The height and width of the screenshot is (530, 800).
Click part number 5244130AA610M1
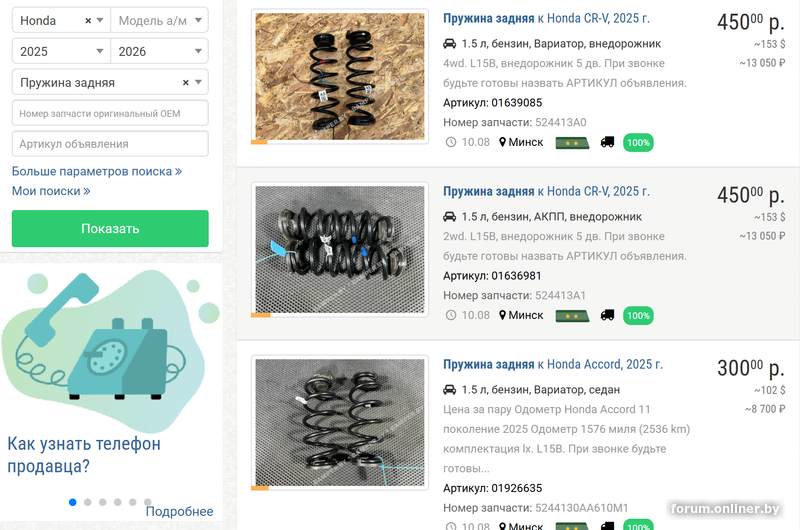point(582,508)
